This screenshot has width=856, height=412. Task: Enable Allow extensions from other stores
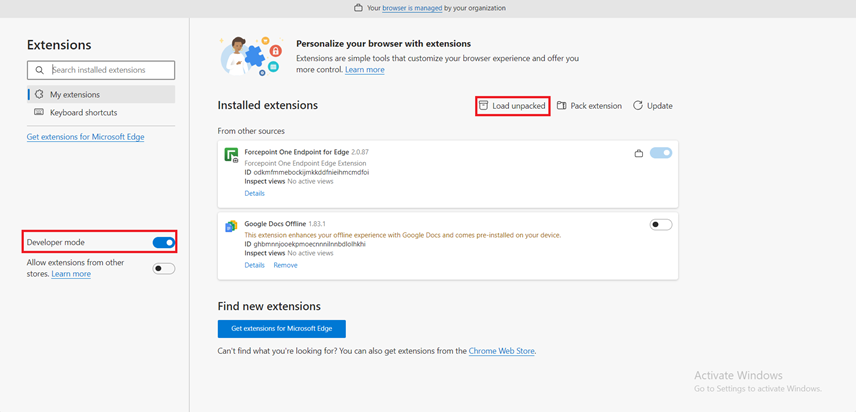tap(164, 268)
